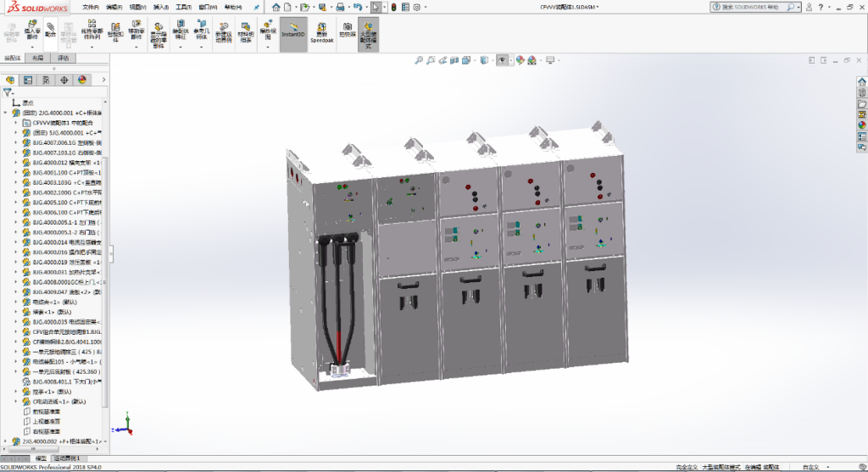868x472 pixels.
Task: Click the Edit Appearance color ball icon
Action: pyautogui.click(x=520, y=60)
